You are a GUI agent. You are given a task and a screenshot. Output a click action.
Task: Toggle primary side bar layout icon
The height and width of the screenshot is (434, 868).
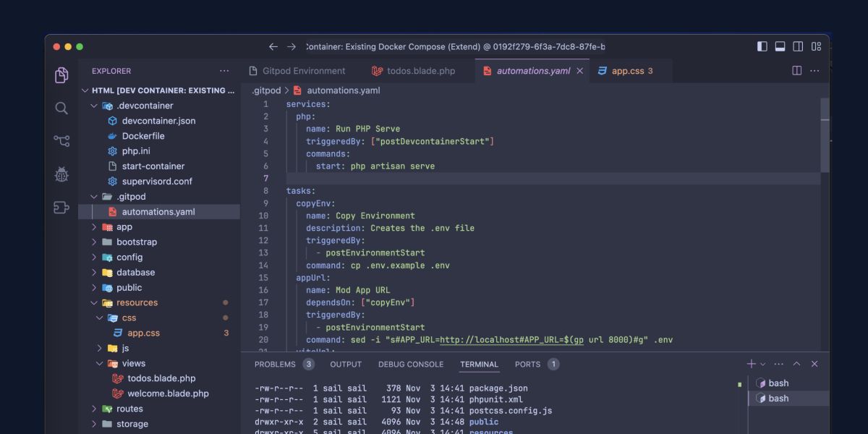[x=762, y=46]
